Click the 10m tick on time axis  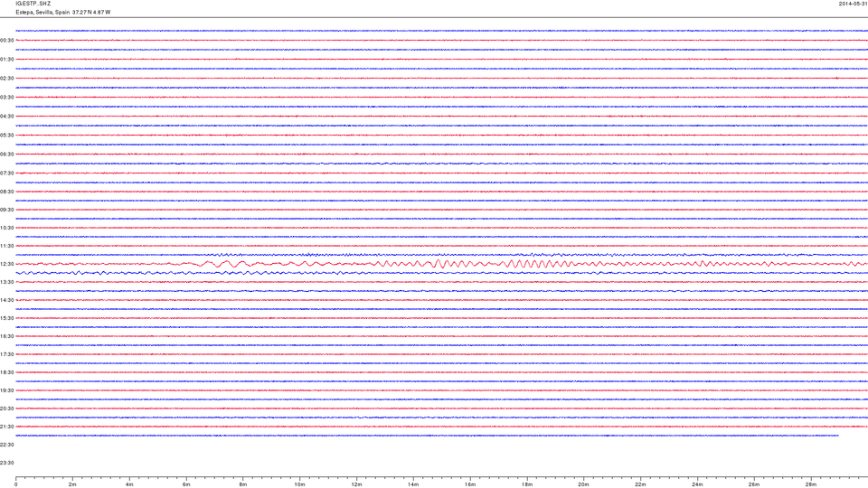coord(299,484)
